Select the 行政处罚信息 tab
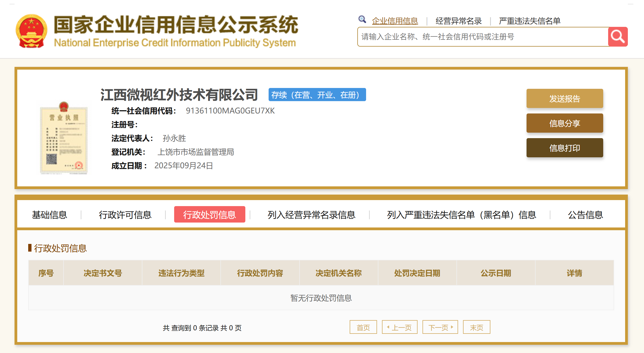The image size is (644, 353). point(209,215)
